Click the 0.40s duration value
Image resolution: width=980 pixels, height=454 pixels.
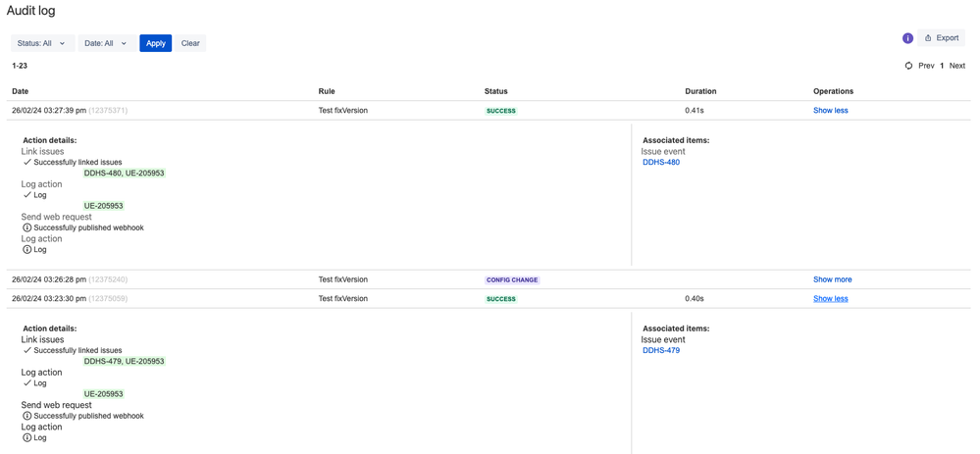(695, 298)
